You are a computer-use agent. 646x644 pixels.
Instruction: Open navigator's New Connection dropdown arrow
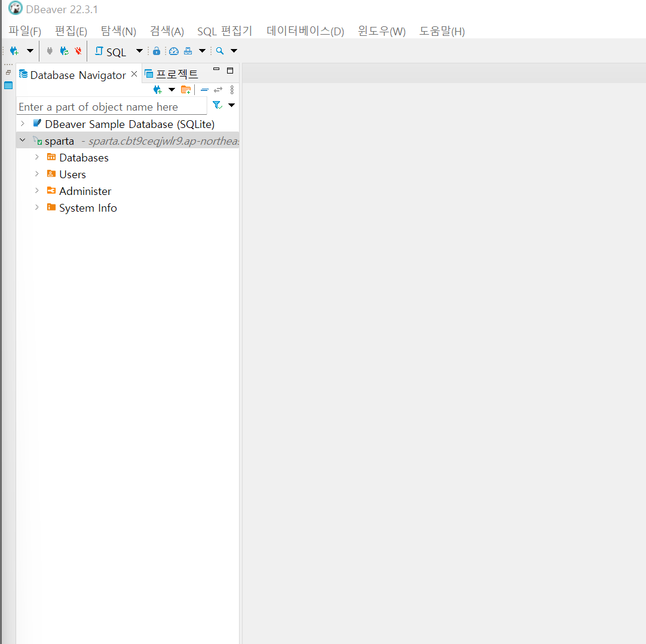coord(172,90)
